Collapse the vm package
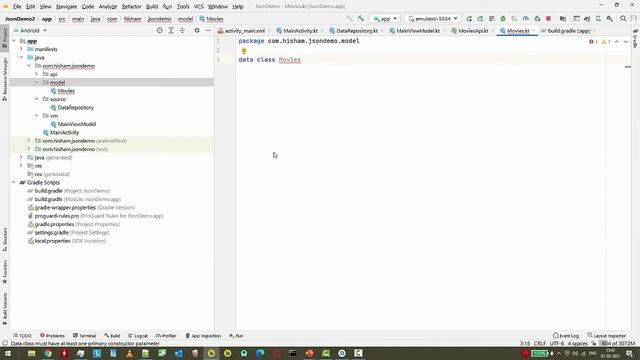Image resolution: width=640 pixels, height=360 pixels. [x=36, y=116]
